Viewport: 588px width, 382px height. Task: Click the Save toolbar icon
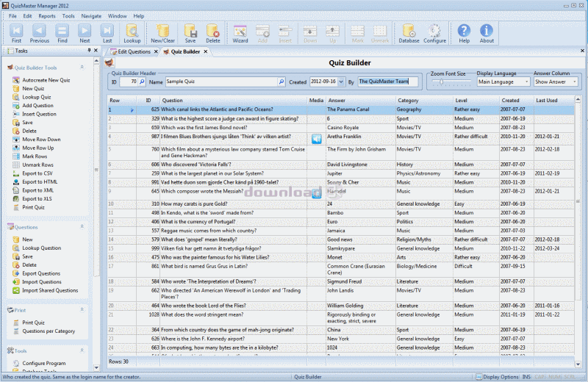pyautogui.click(x=190, y=33)
